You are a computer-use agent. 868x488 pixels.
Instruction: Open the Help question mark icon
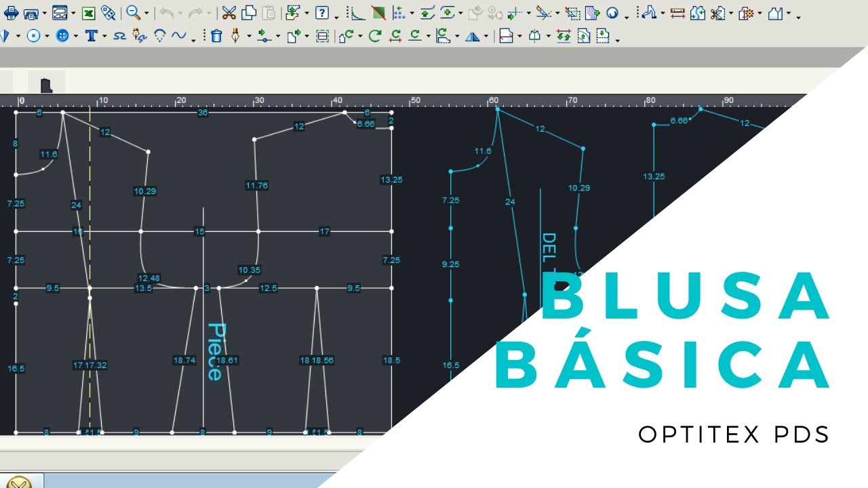tap(322, 13)
